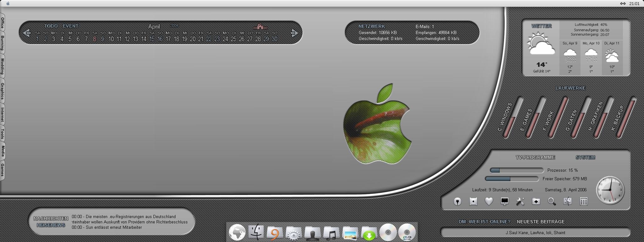Click the WETTER heading
This screenshot has width=644, height=242.
click(541, 26)
